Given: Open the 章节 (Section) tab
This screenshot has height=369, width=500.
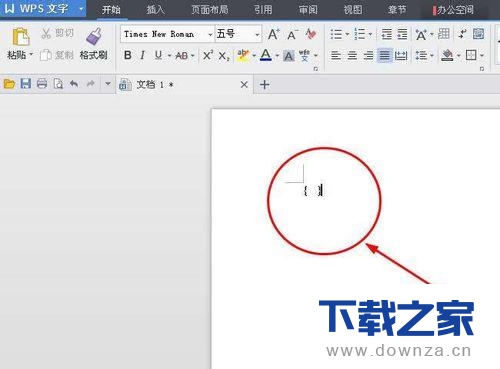Looking at the screenshot, I should click(x=397, y=9).
